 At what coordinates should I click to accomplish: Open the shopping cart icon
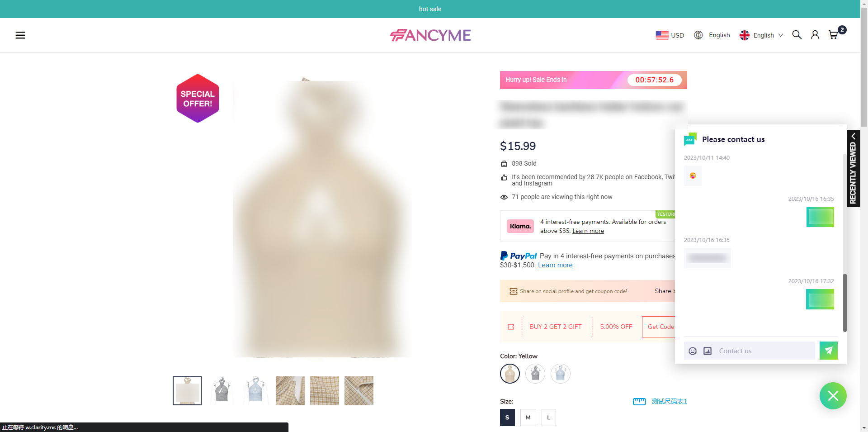(x=833, y=35)
